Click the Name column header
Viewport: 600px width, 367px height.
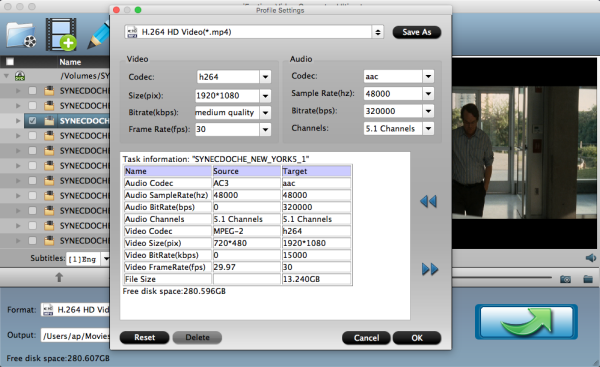pyautogui.click(x=70, y=62)
